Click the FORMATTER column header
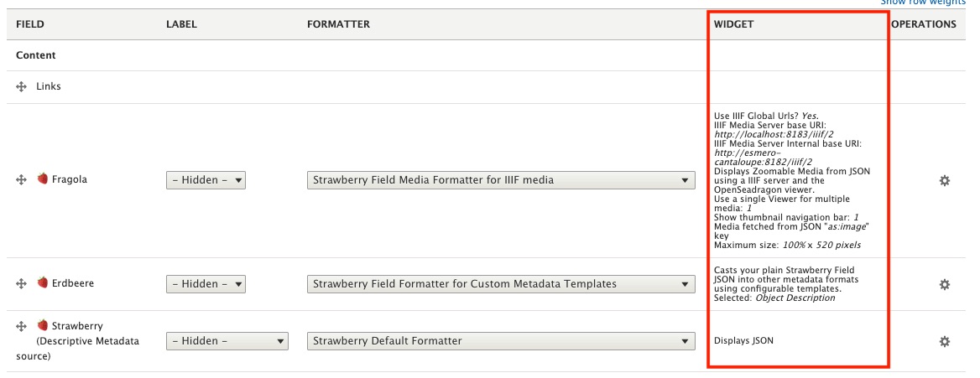The width and height of the screenshot is (980, 378). click(x=338, y=24)
